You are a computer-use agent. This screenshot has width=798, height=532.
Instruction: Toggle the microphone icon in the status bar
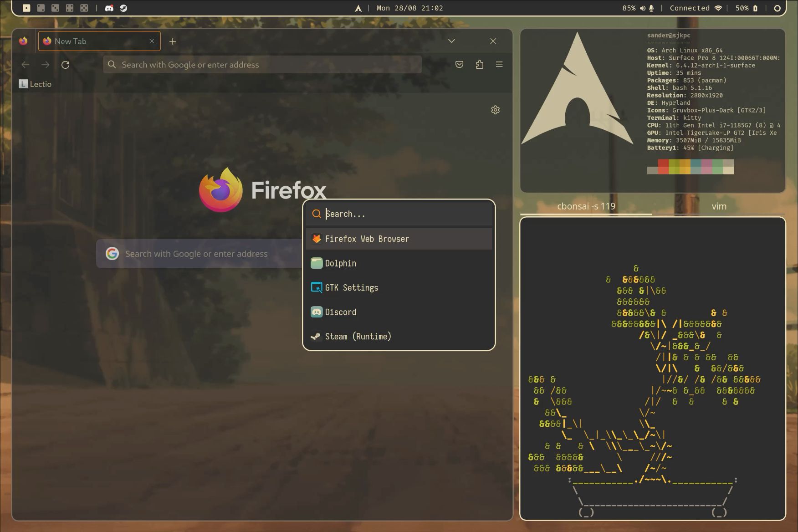(651, 8)
